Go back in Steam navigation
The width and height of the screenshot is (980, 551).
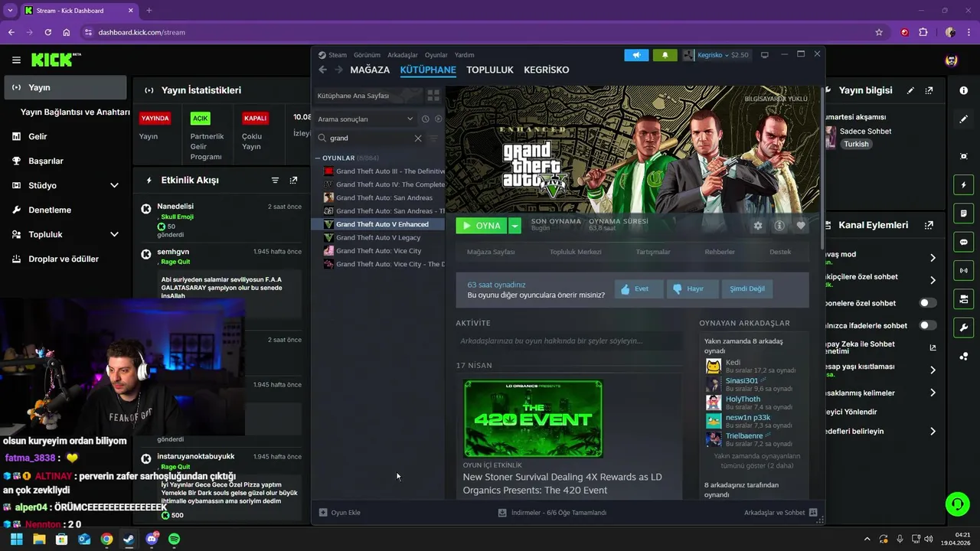[323, 70]
